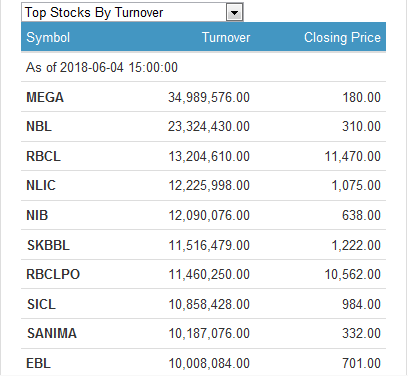Select the MEGA stock symbol
The height and width of the screenshot is (376, 408).
[45, 97]
